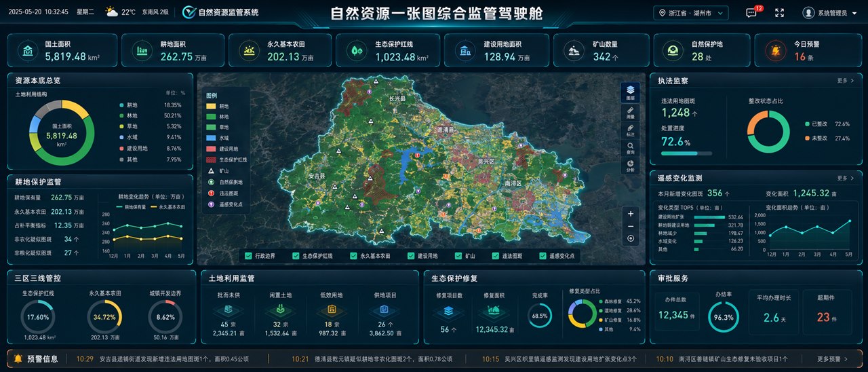Image resolution: width=868 pixels, height=372 pixels.
Task: Click the 安吉县 label on the map
Action: [x=317, y=176]
